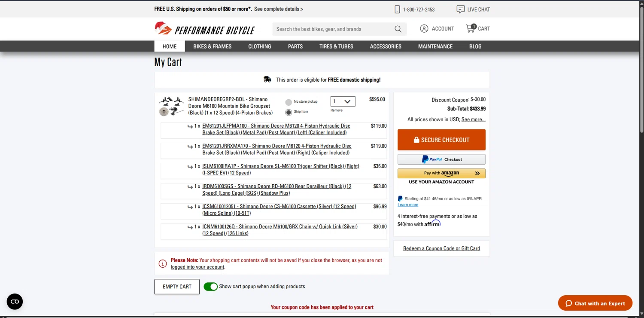Open the M6100/GRX Chain link

(x=280, y=230)
